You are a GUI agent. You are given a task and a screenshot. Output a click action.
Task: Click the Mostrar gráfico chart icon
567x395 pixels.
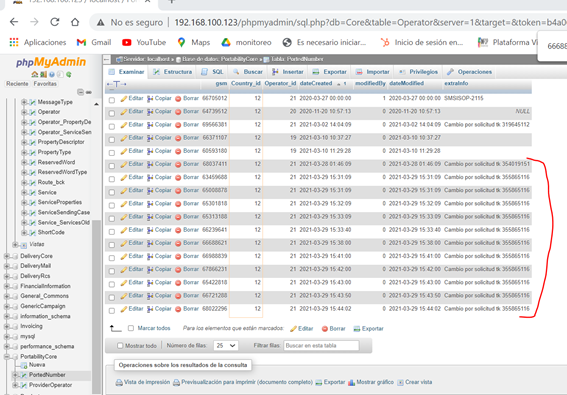[351, 382]
